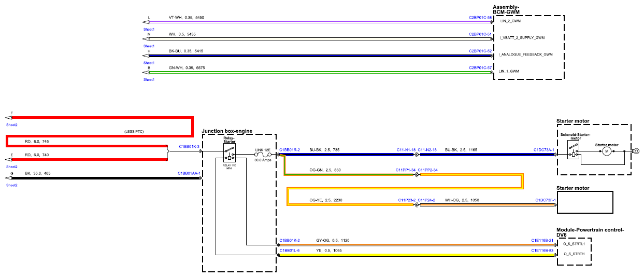Click connector link C2BP01C-58

(x=480, y=18)
